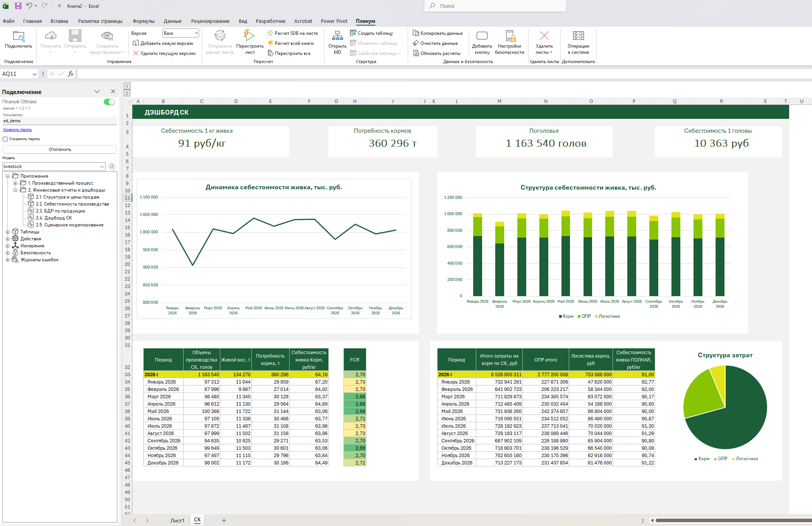The image size is (812, 526).
Task: Switch to the Лист1 sheet tab
Action: (x=177, y=521)
